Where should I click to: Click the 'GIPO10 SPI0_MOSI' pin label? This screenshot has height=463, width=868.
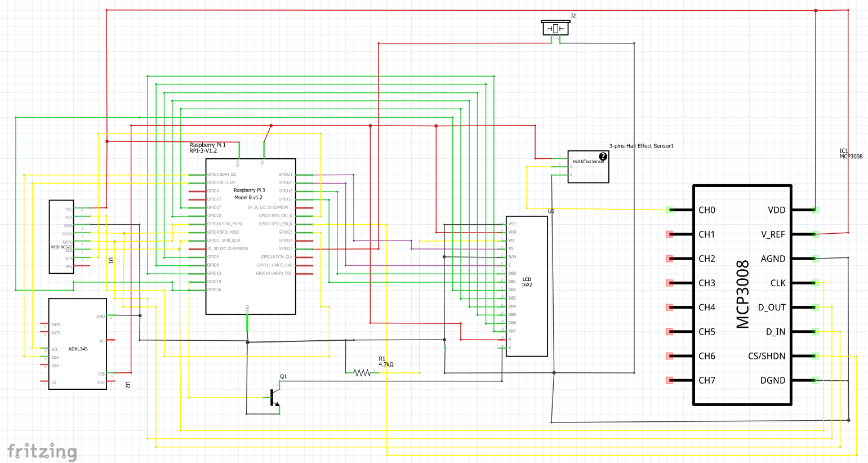224,224
